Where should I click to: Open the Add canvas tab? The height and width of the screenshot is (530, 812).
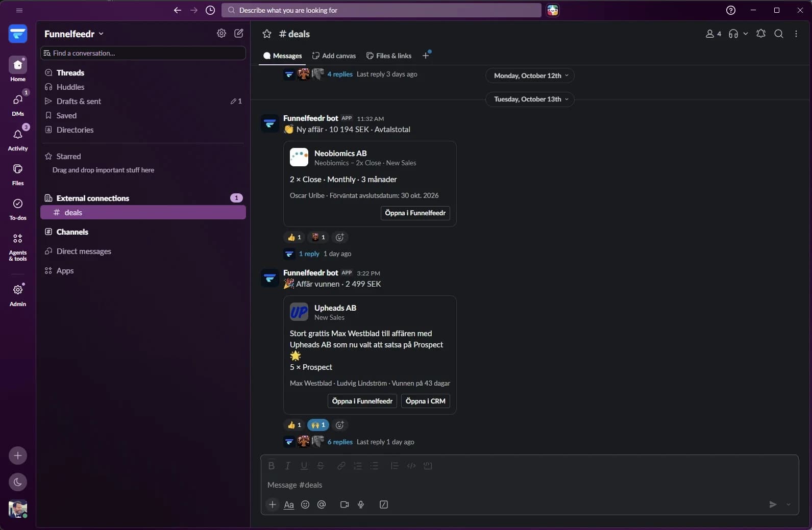point(334,56)
